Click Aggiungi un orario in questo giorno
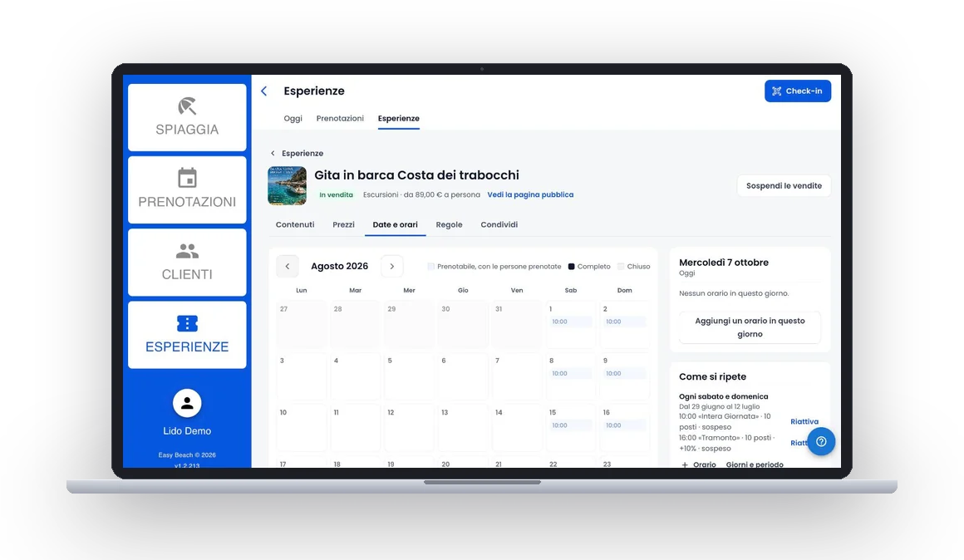 pos(750,327)
